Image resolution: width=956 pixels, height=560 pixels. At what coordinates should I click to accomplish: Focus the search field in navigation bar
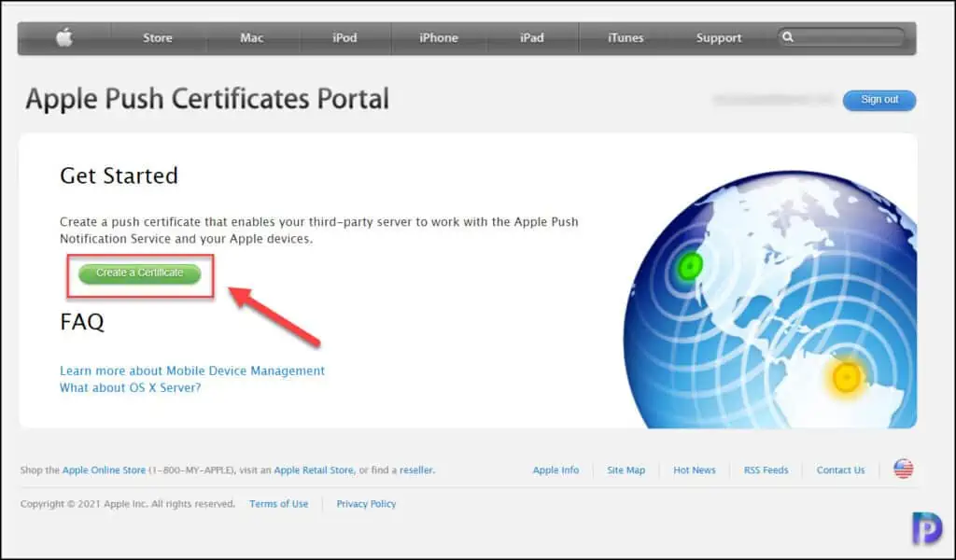[841, 37]
